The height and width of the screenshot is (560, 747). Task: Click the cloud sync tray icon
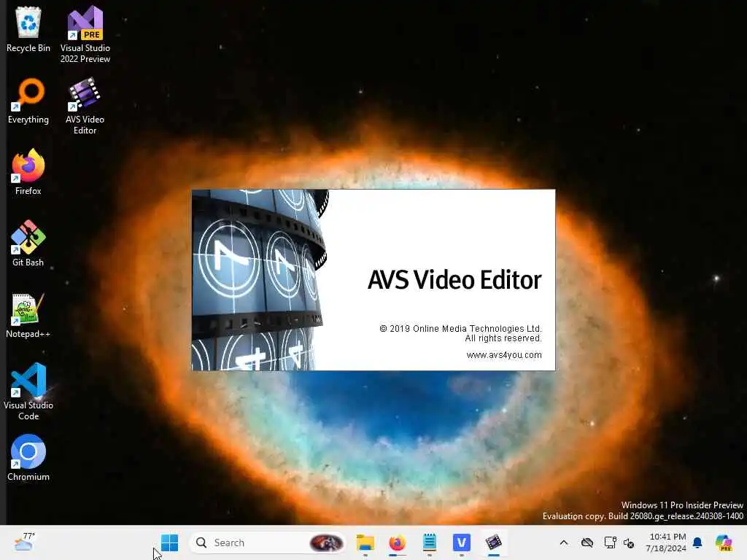[x=587, y=542]
